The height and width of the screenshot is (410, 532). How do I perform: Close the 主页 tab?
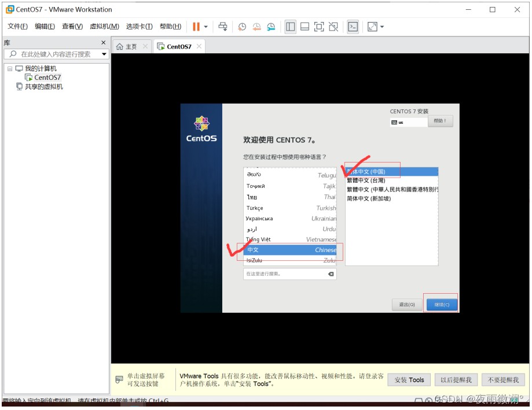[145, 46]
